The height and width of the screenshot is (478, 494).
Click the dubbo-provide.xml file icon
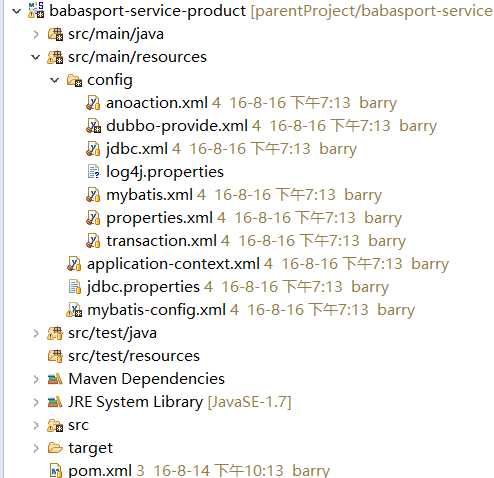coord(93,126)
